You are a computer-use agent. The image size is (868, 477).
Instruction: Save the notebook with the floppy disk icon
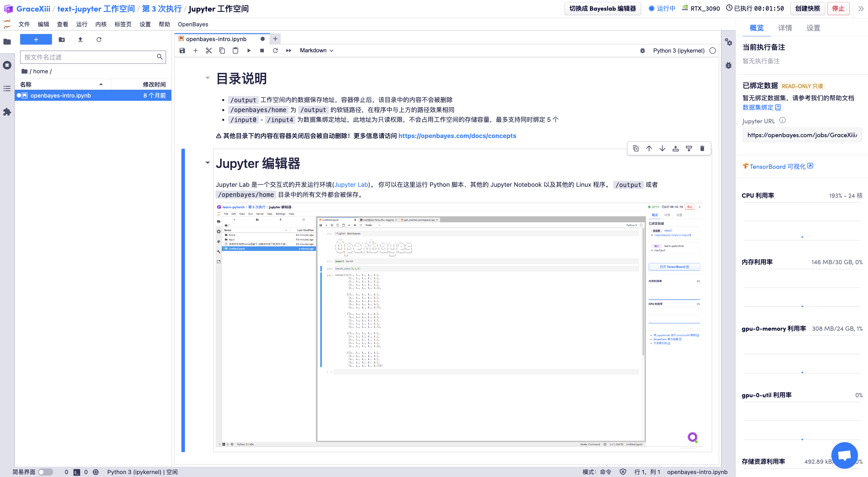[x=182, y=51]
